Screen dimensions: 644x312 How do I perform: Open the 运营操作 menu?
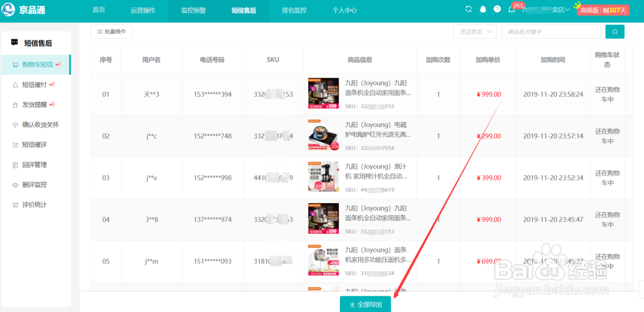pos(143,10)
